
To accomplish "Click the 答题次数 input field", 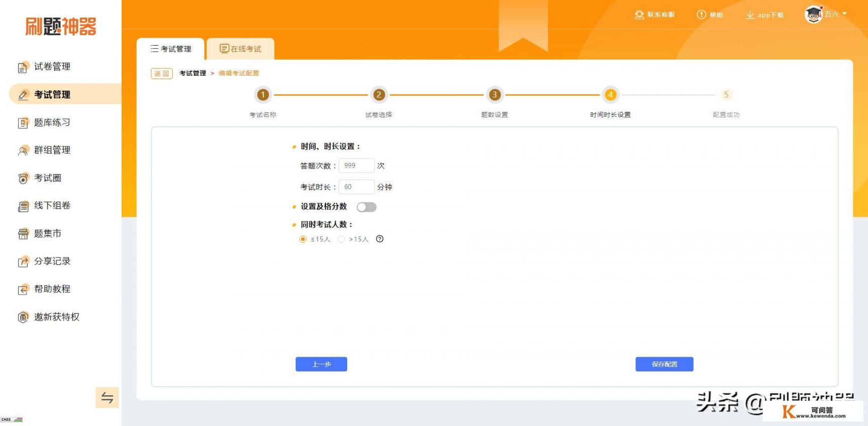I will pyautogui.click(x=357, y=166).
